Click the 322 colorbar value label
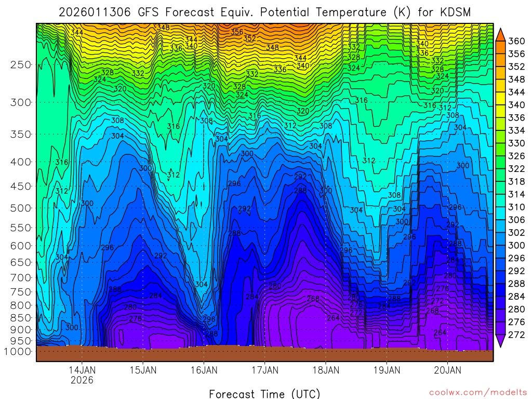This screenshot has width=532, height=399. [x=516, y=169]
